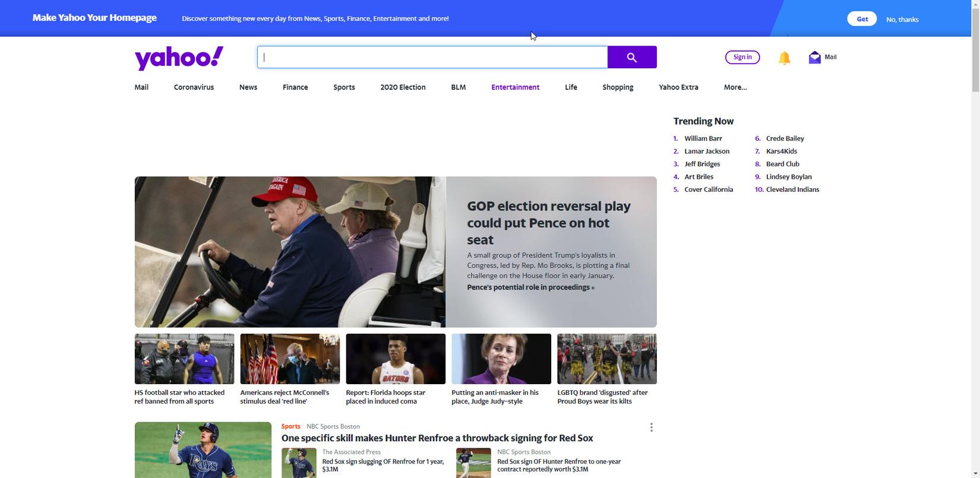This screenshot has height=478, width=980.
Task: Open the Rays player story image
Action: [203, 450]
